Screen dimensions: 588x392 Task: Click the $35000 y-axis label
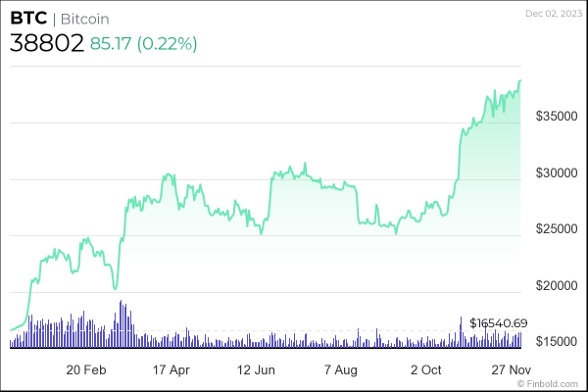pos(554,117)
